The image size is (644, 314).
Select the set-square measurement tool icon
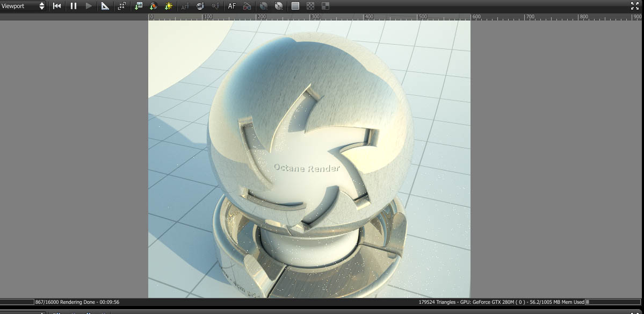105,6
